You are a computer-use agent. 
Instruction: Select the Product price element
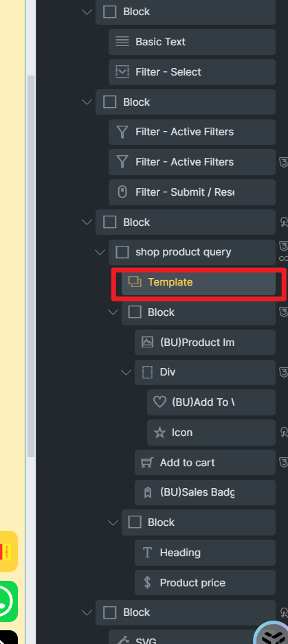coord(205,582)
